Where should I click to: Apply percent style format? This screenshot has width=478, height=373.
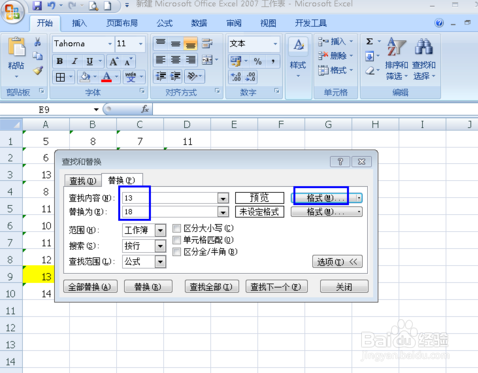258,61
